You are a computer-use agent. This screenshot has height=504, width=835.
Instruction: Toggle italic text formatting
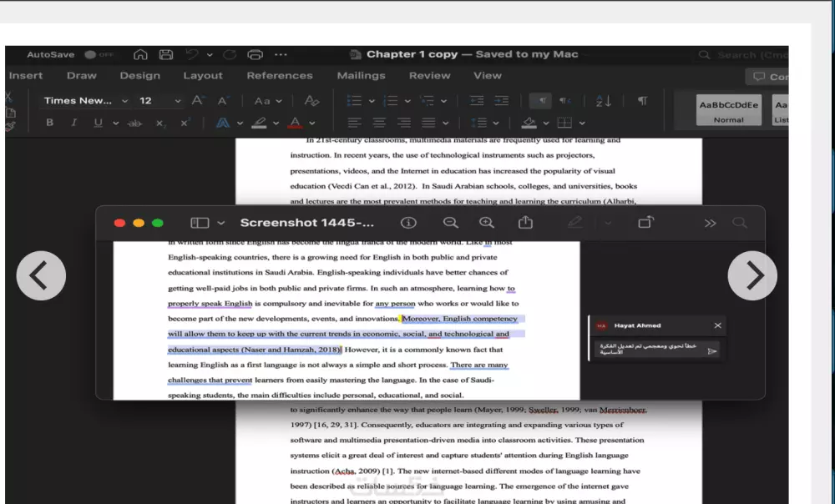pyautogui.click(x=73, y=123)
